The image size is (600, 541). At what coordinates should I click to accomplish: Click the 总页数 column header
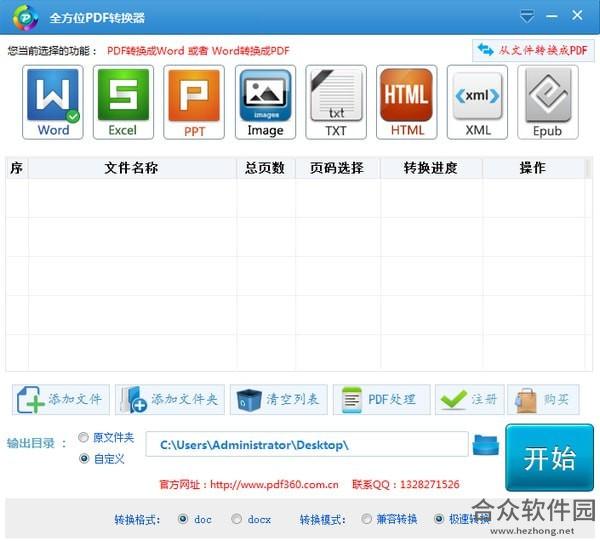pyautogui.click(x=265, y=168)
